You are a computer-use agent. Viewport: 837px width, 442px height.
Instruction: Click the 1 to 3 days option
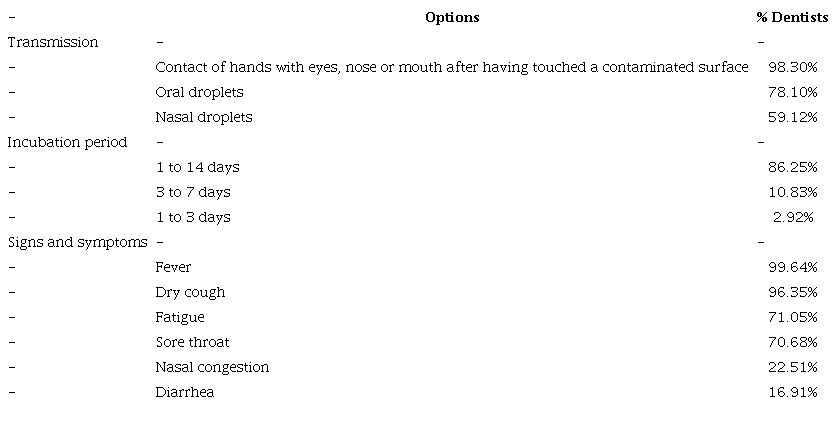[193, 217]
